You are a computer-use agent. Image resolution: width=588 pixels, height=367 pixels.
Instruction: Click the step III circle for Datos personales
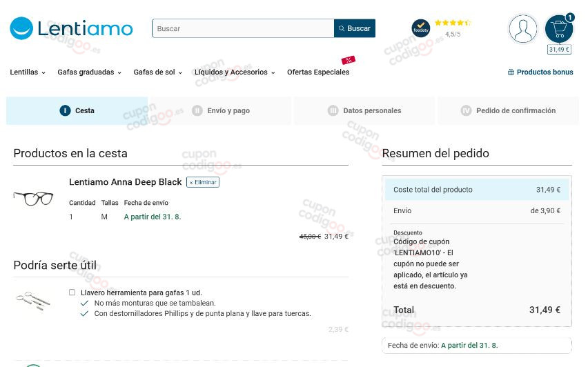(x=333, y=110)
